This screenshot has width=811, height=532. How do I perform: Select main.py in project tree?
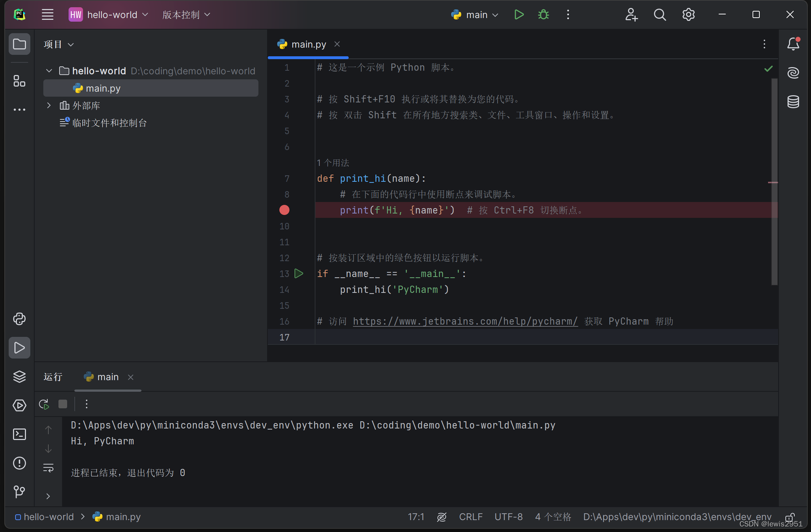pyautogui.click(x=151, y=88)
